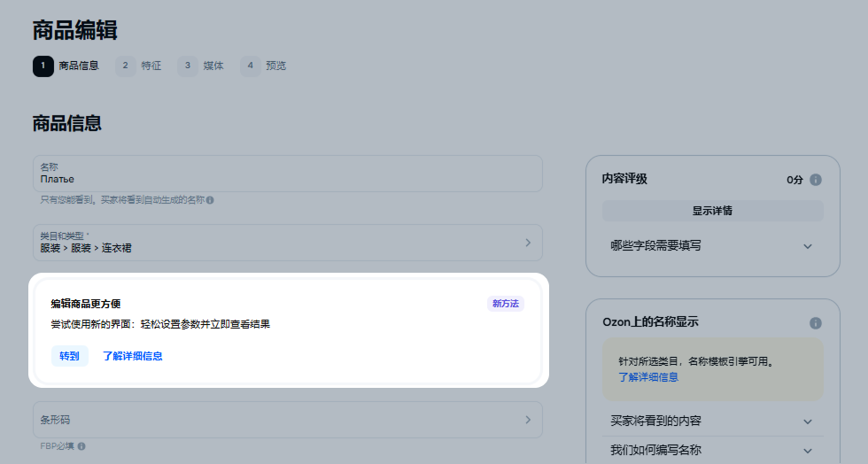Click 了解详细信息 in the 编辑商品更方便 card
The width and height of the screenshot is (868, 464).
[132, 356]
